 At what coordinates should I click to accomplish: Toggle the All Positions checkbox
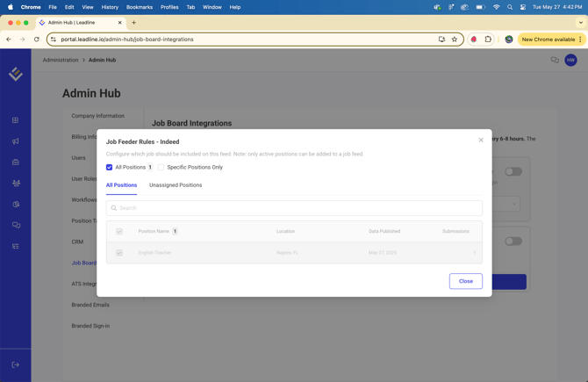click(x=109, y=167)
